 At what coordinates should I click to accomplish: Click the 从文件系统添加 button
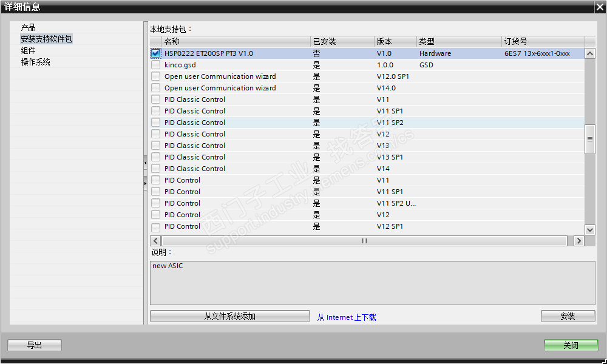point(230,317)
